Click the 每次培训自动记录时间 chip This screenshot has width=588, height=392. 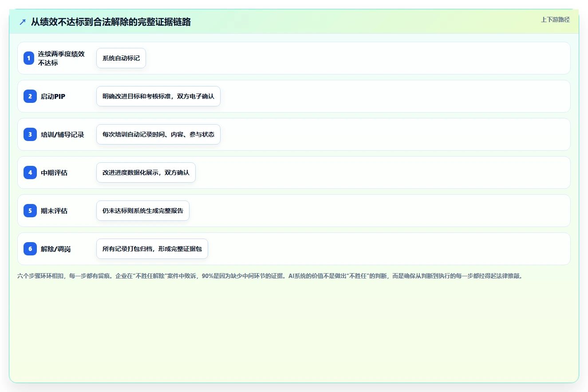[158, 134]
